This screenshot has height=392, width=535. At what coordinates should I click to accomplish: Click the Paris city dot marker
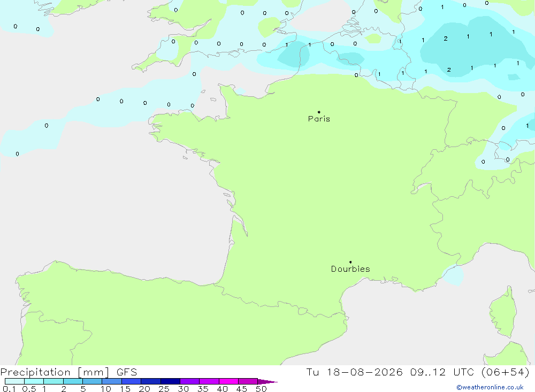click(319, 112)
